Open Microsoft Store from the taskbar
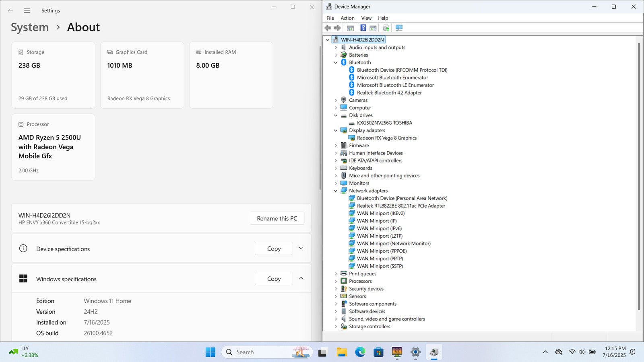Viewport: 644px width, 362px height. coord(378,352)
